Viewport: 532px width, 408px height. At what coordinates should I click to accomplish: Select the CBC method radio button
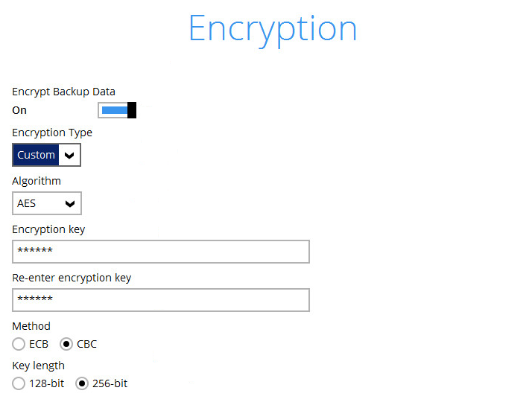66,344
